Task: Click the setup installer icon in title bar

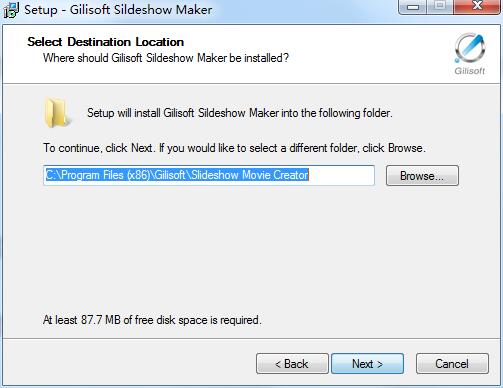Action: 11,10
